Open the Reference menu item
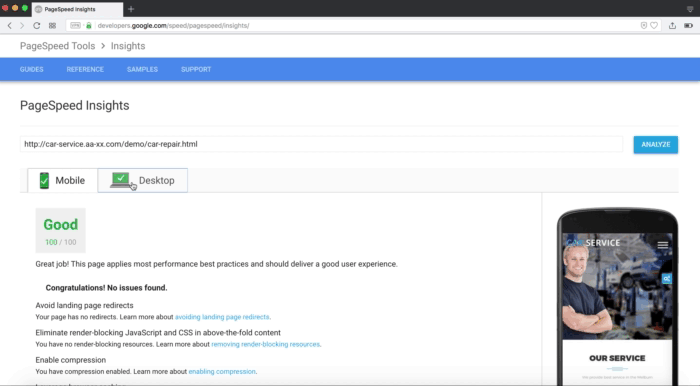Image resolution: width=700 pixels, height=386 pixels. pyautogui.click(x=85, y=69)
